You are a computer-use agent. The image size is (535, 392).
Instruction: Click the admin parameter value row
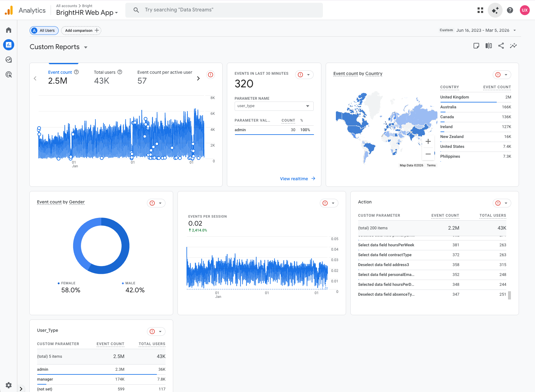(274, 130)
